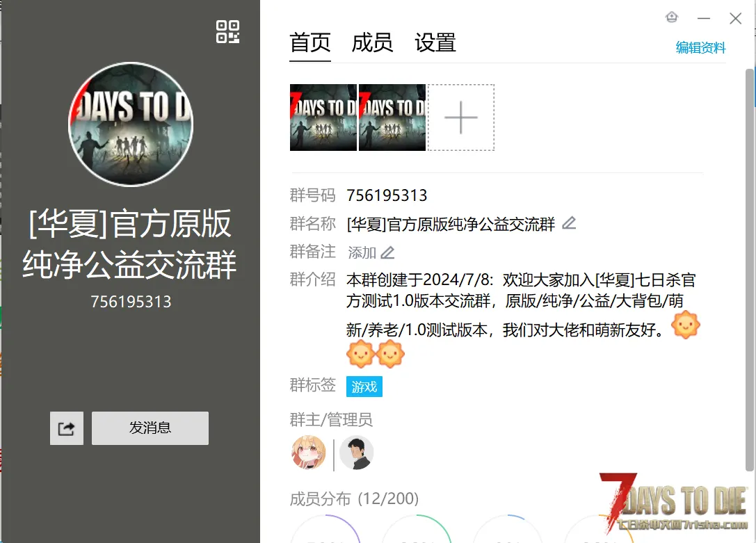
Task: Switch to the 设置 tab
Action: pos(435,43)
